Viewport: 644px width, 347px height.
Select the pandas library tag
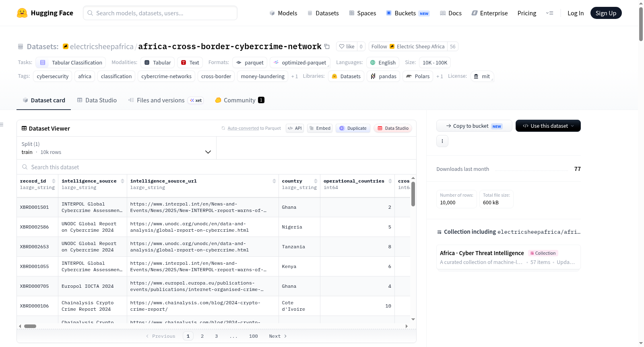point(384,76)
